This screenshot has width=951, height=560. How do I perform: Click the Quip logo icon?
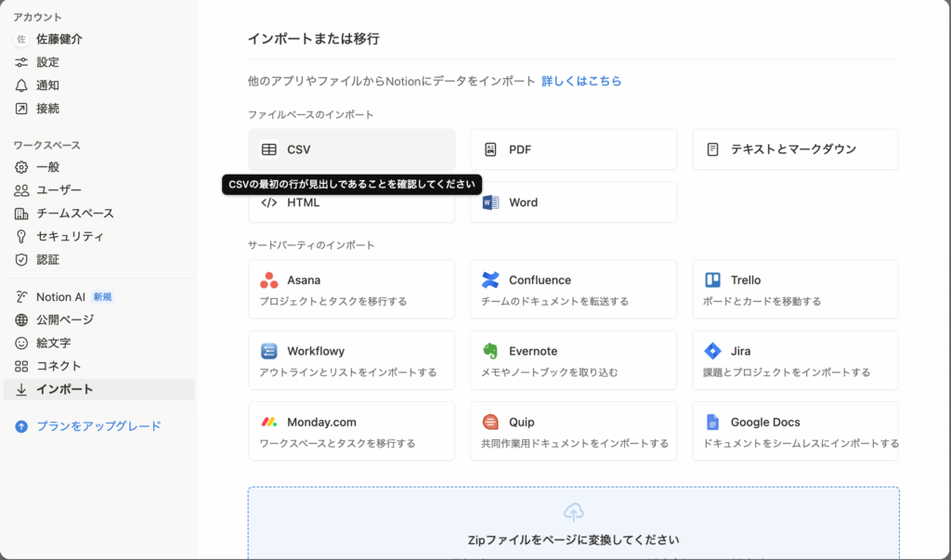click(x=490, y=422)
